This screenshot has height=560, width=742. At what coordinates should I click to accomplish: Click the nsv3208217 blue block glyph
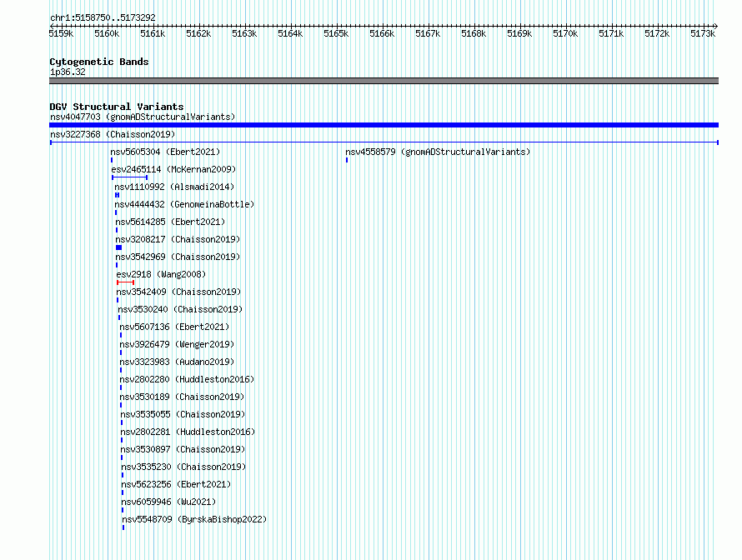(x=118, y=247)
